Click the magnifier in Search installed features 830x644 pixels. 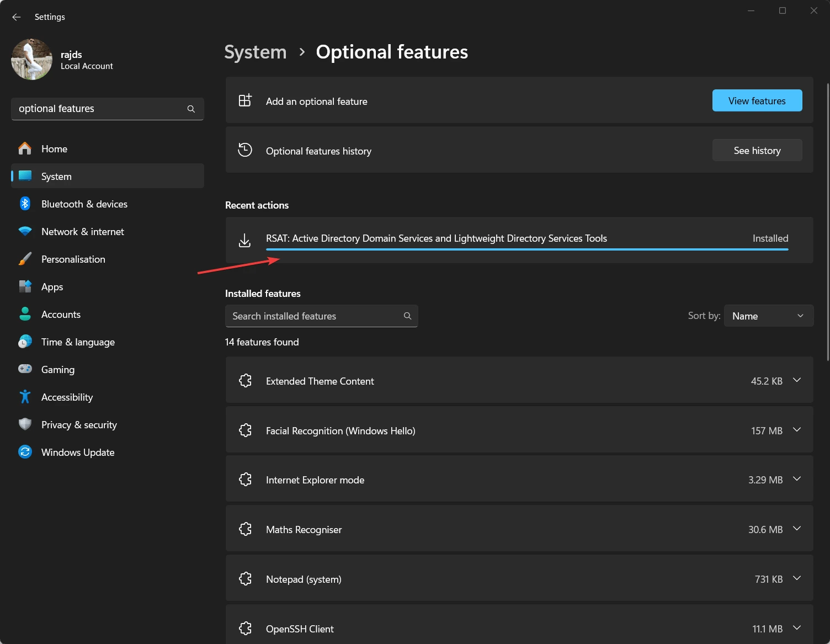coord(407,316)
